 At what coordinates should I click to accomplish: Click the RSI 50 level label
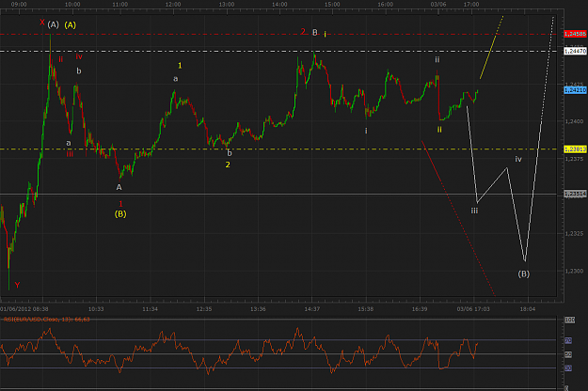coord(568,354)
